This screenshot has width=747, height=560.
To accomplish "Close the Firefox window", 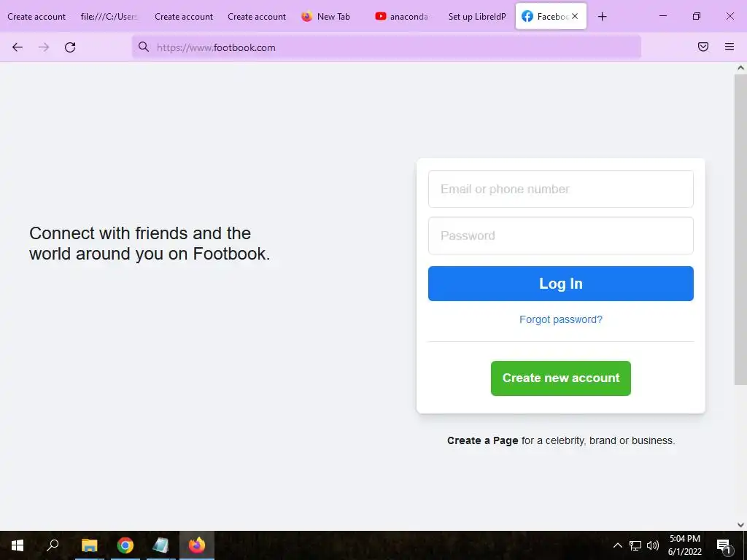I will [x=729, y=16].
